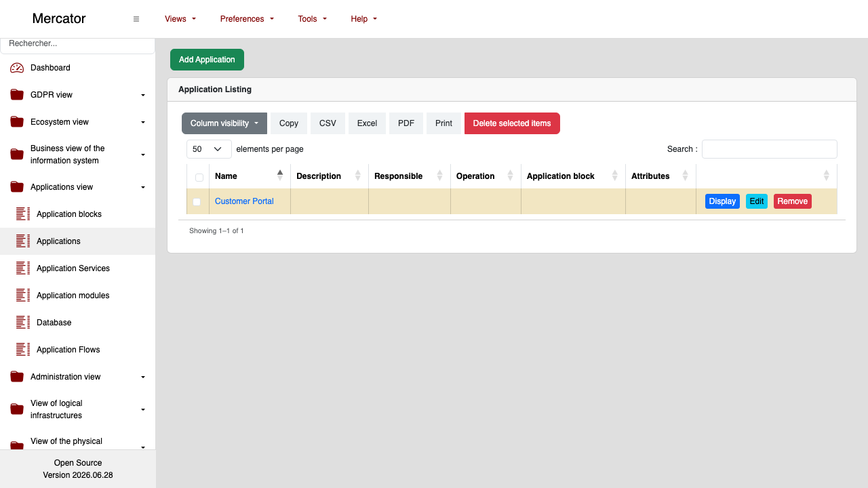
Task: Open Application blocks in sidebar
Action: coord(69,214)
